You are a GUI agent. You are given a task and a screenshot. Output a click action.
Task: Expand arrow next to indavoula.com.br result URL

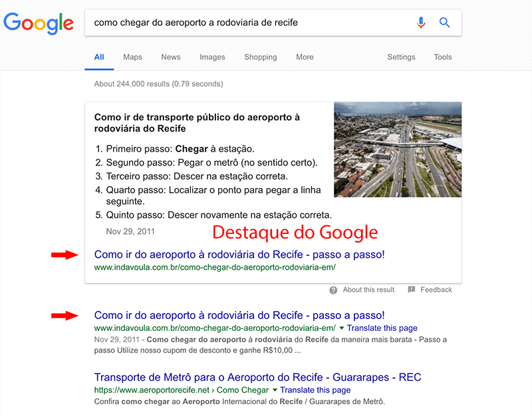click(341, 328)
